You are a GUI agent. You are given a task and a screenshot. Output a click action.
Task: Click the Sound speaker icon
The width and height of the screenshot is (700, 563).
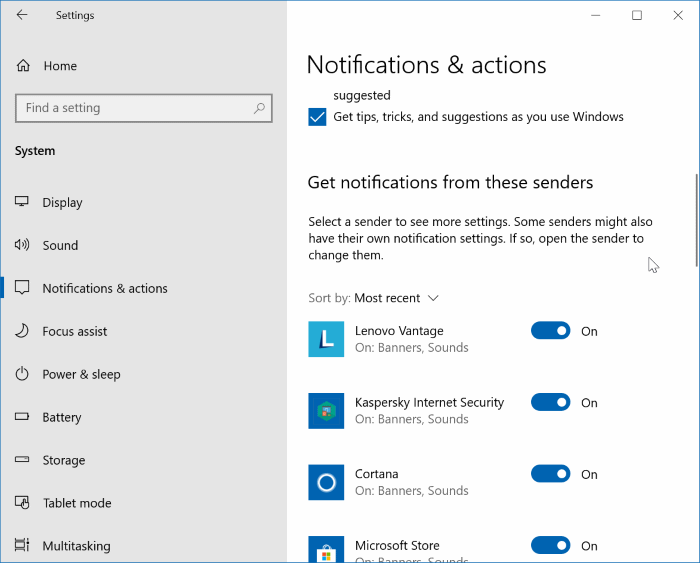pyautogui.click(x=22, y=245)
